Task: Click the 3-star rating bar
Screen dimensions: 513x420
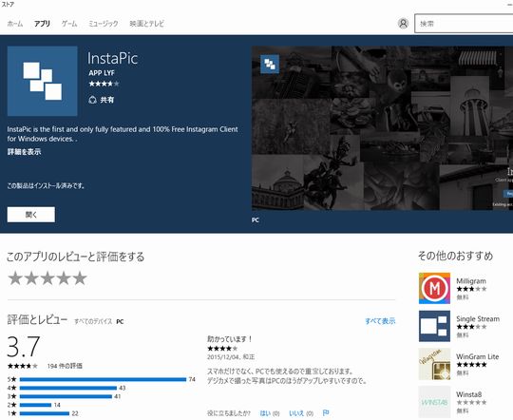Action: tap(66, 396)
